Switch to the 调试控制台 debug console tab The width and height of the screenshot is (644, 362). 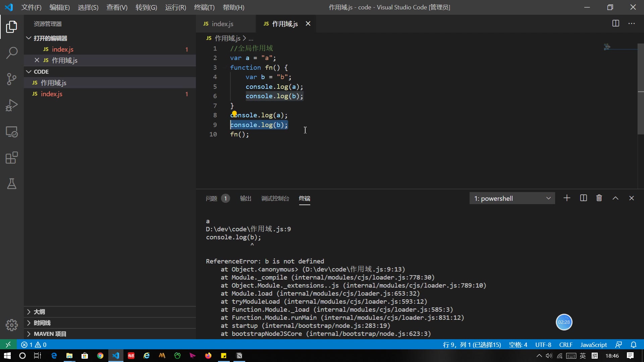click(x=275, y=198)
